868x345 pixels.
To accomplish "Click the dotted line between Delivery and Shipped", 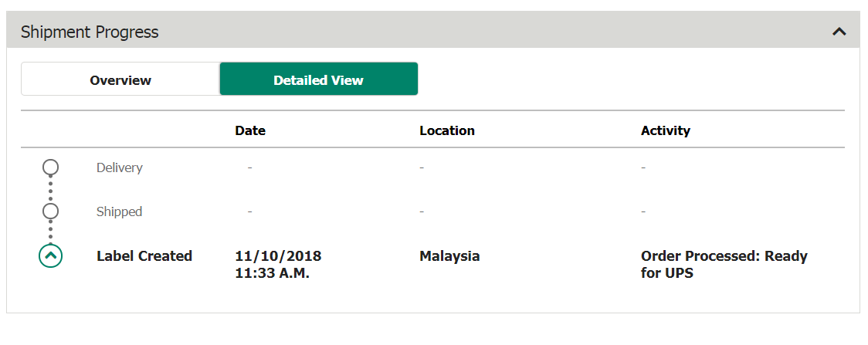I will (x=50, y=189).
